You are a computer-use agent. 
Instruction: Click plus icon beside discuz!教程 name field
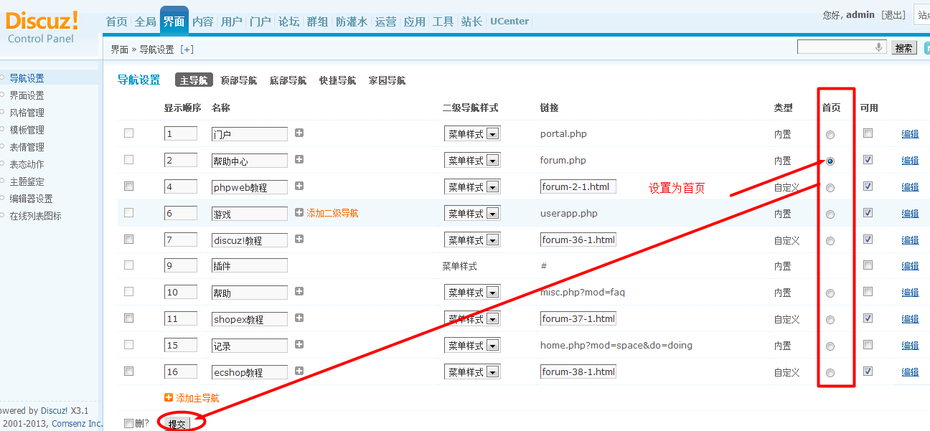click(299, 238)
